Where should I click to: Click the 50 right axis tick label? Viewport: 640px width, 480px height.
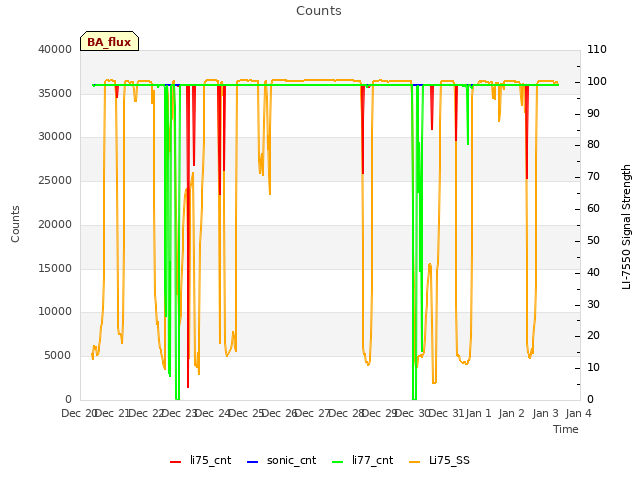(593, 240)
